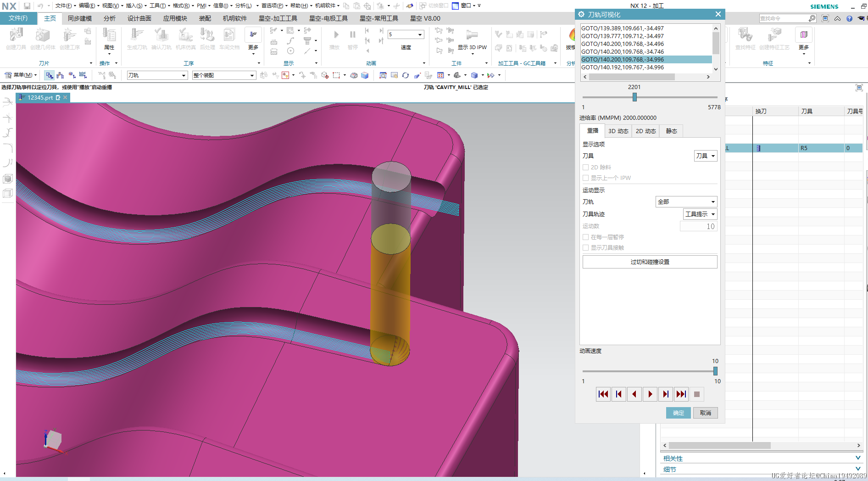Switch to the 2D 动态 tab
868x481 pixels.
[x=645, y=131]
